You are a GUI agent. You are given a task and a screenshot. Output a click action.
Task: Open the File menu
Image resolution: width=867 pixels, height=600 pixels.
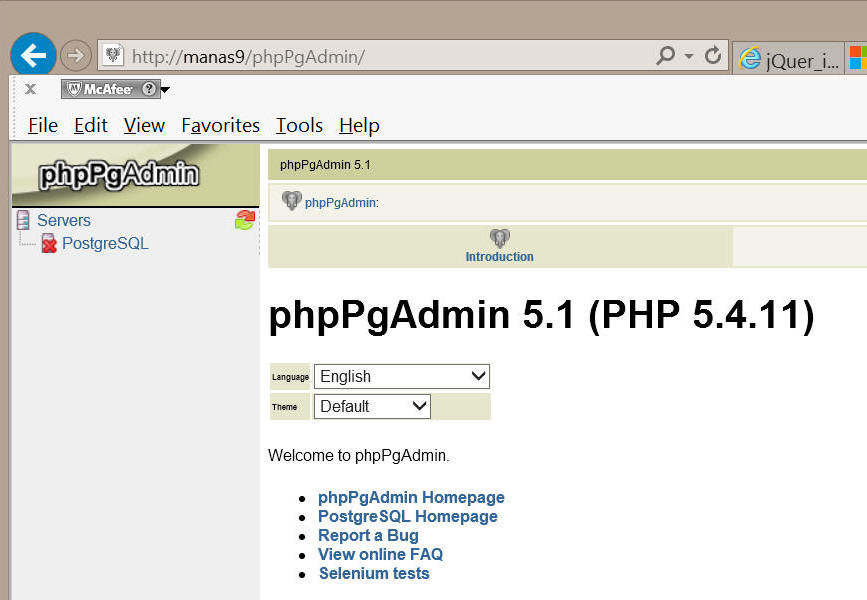43,126
